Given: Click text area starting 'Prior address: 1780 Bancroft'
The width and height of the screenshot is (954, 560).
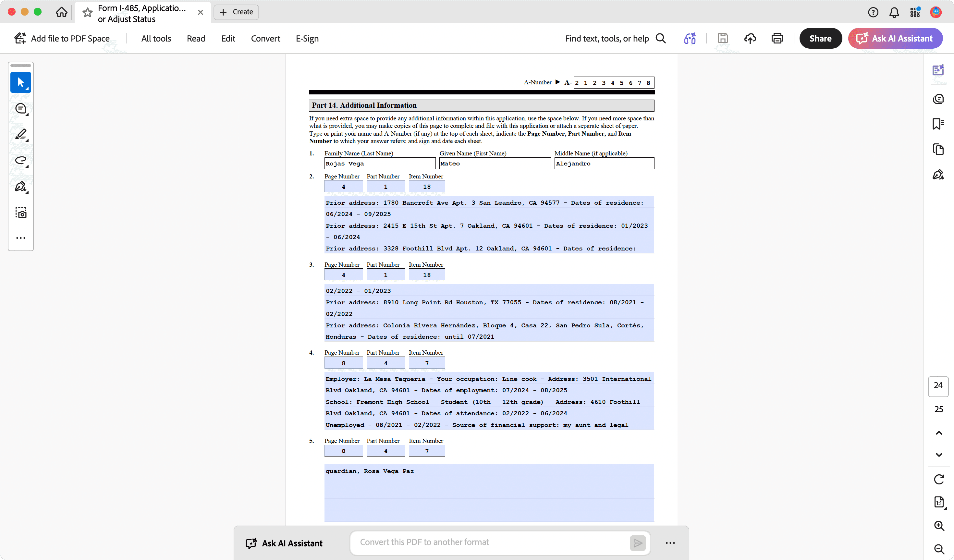Looking at the screenshot, I should pos(489,225).
